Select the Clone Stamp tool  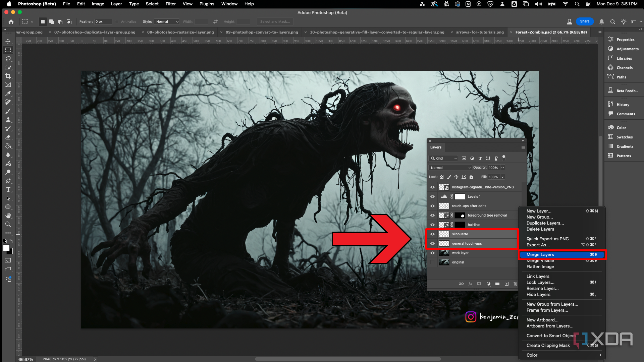[x=8, y=120]
